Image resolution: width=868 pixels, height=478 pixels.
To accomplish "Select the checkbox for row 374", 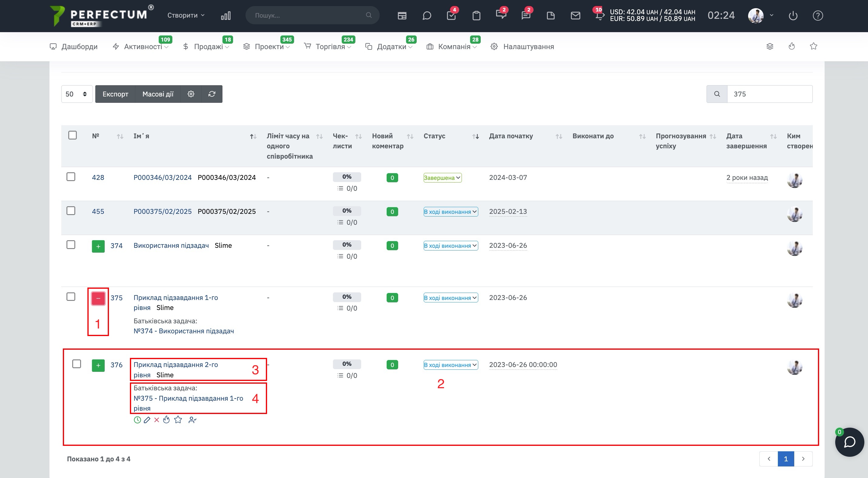I will pyautogui.click(x=71, y=245).
